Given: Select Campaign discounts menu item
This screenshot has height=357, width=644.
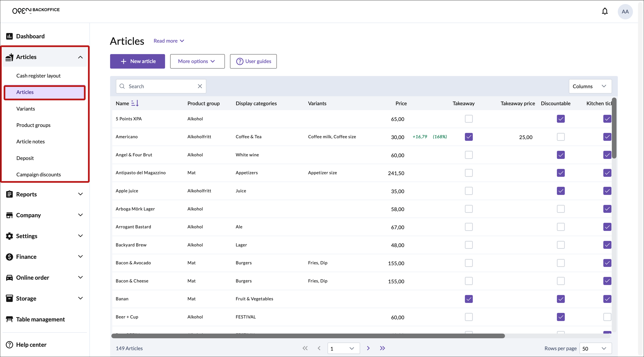Looking at the screenshot, I should (x=39, y=174).
